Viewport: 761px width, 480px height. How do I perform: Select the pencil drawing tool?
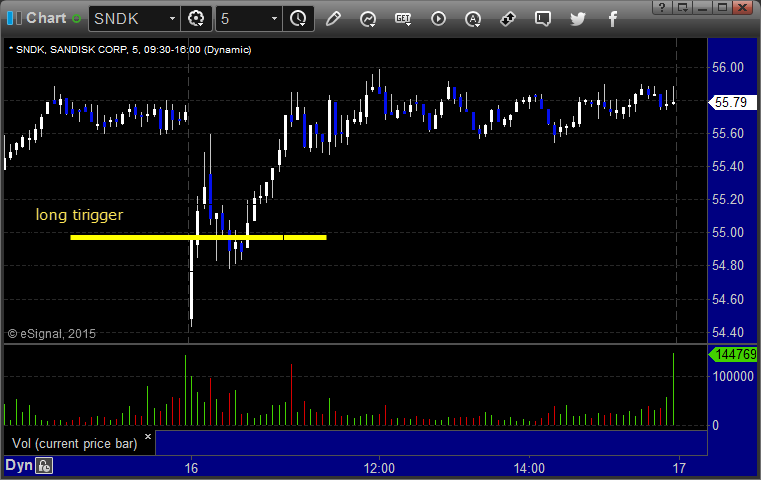click(333, 19)
